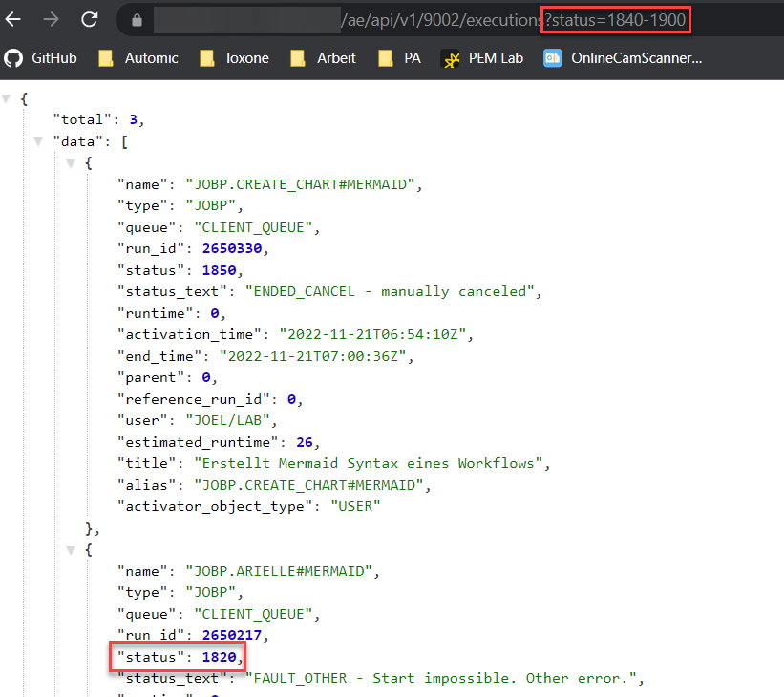Select status_text "ENDED_CANCEL - manually canceled"
Image resolution: width=784 pixels, height=697 pixels.
click(390, 291)
